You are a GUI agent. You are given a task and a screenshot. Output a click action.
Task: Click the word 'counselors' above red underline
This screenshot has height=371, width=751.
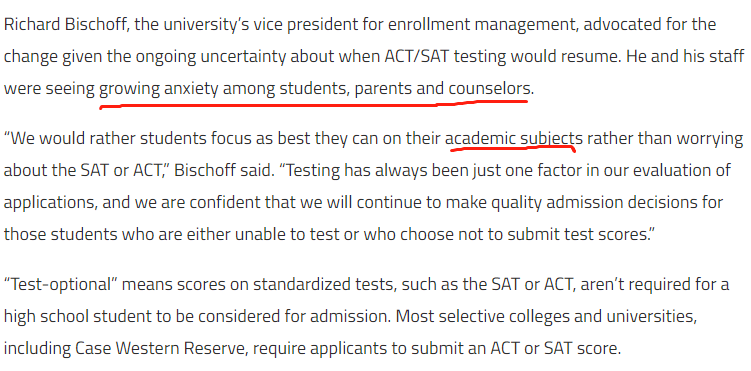pos(488,89)
